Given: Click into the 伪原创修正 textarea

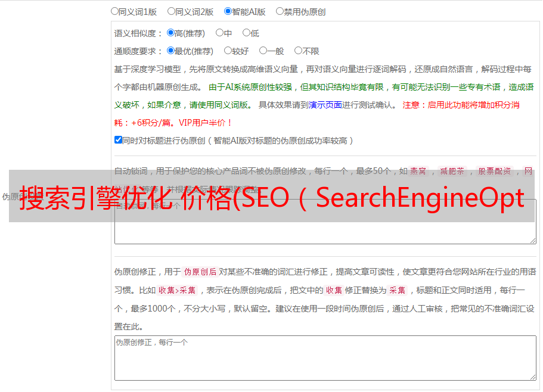Looking at the screenshot, I should pyautogui.click(x=325, y=358).
